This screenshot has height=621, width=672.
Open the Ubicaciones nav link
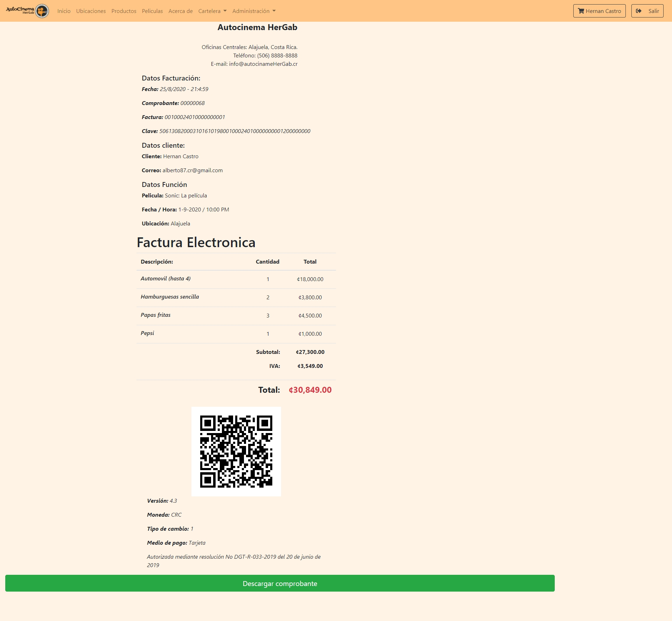coord(91,11)
